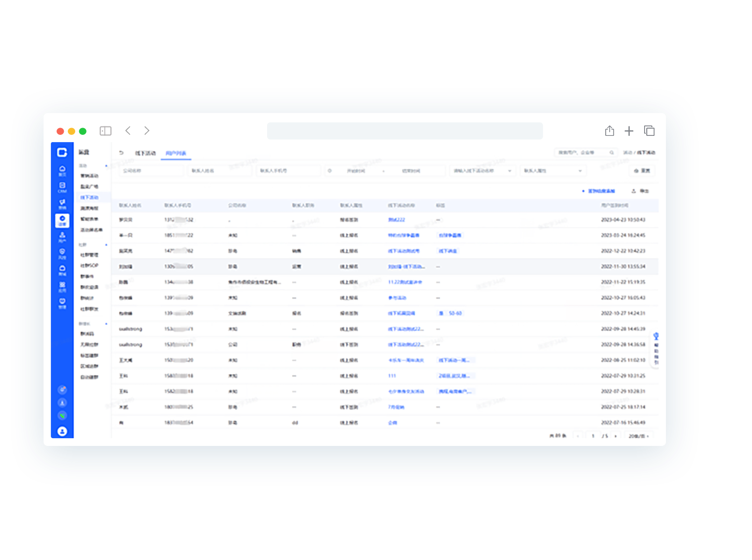Viewport: 752px width, 560px height.
Task: Click uuallstrong in the 2022-09-28 14:45:39 row
Action: pos(130,329)
